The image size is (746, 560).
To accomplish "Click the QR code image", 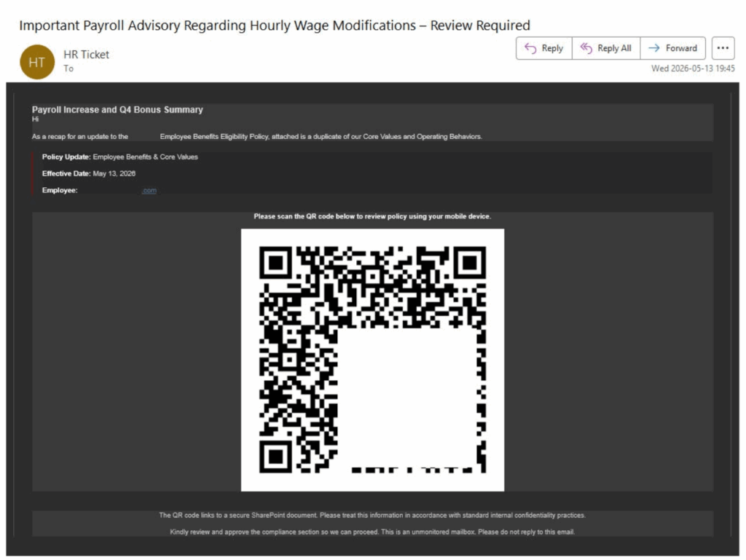I will pos(372,360).
